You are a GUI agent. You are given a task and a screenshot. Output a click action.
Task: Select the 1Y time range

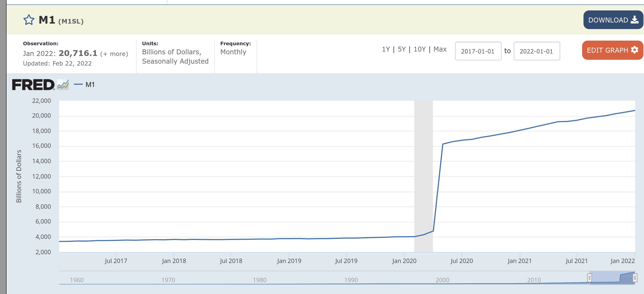(386, 49)
